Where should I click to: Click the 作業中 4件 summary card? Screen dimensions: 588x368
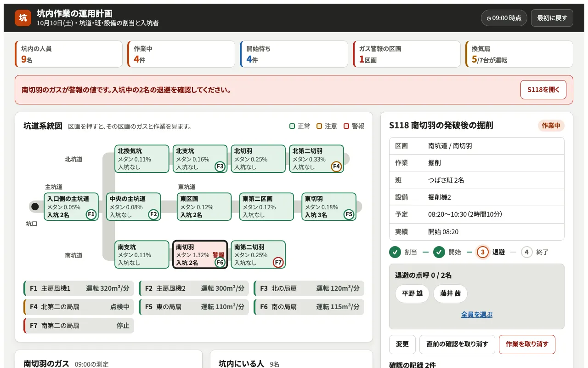(x=181, y=54)
